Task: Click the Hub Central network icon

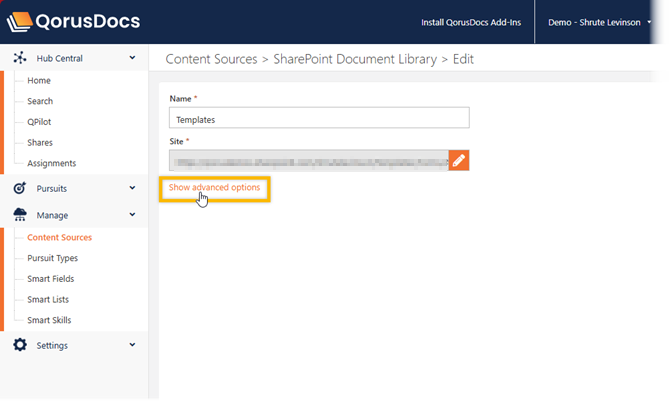Action: pyautogui.click(x=20, y=58)
